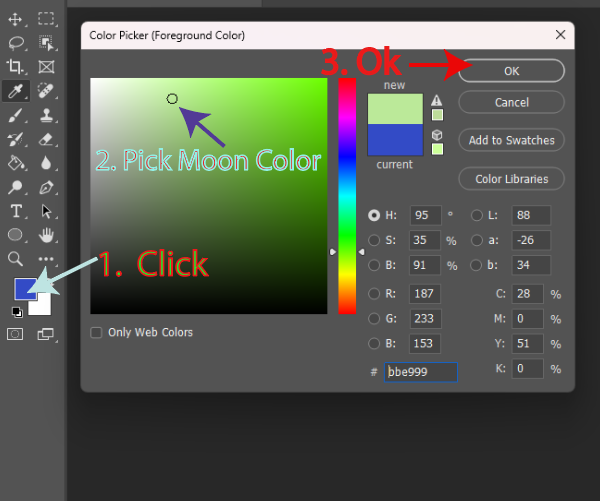
Task: Select the Eyedropper tool
Action: click(x=15, y=91)
